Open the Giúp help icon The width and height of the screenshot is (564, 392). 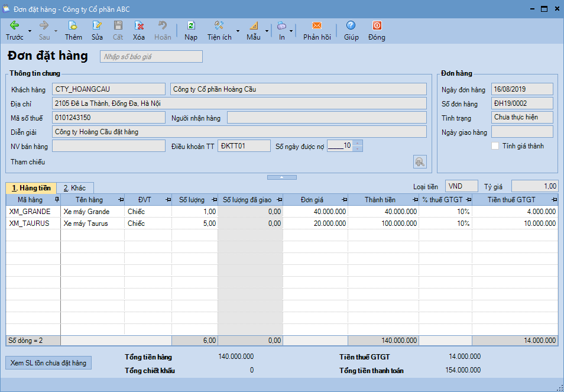(351, 25)
